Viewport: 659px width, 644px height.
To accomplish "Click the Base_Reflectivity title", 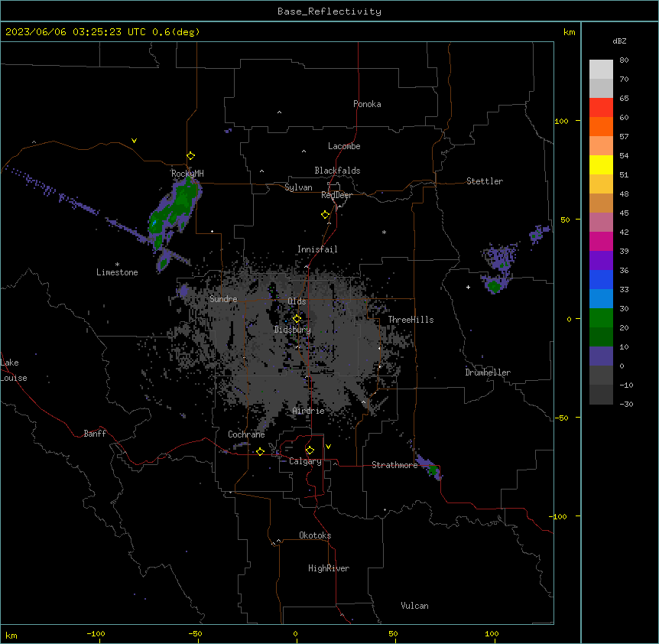I will (x=329, y=11).
